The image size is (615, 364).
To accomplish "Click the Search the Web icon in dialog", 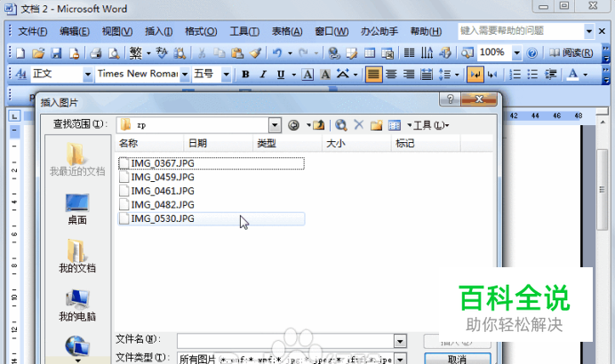I will 341,125.
